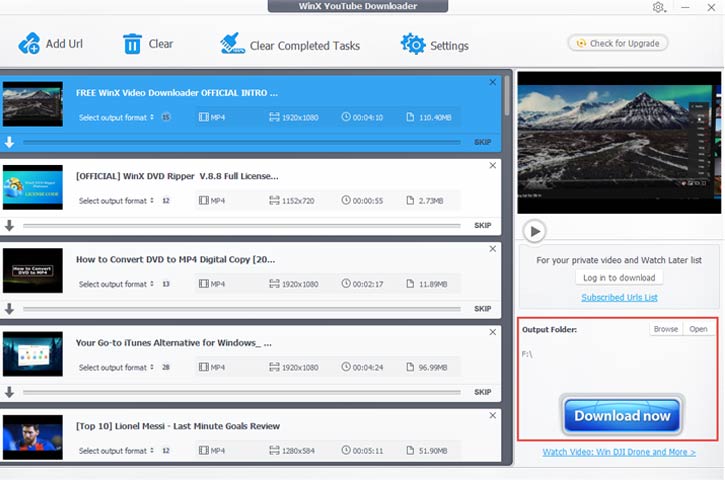Skip the WinX DVD Ripper task
Viewport: 725px width, 482px height.
click(x=482, y=225)
